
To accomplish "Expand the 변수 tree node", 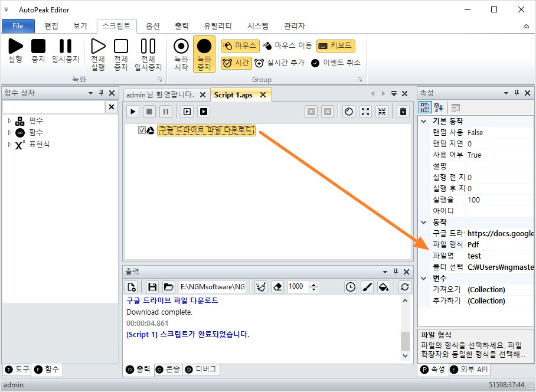I will (9, 120).
